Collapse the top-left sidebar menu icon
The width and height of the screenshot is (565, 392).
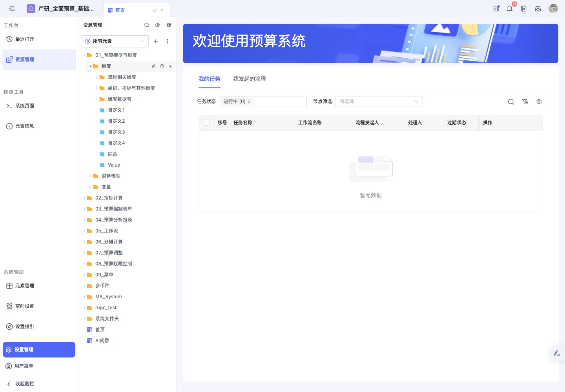pyautogui.click(x=12, y=9)
